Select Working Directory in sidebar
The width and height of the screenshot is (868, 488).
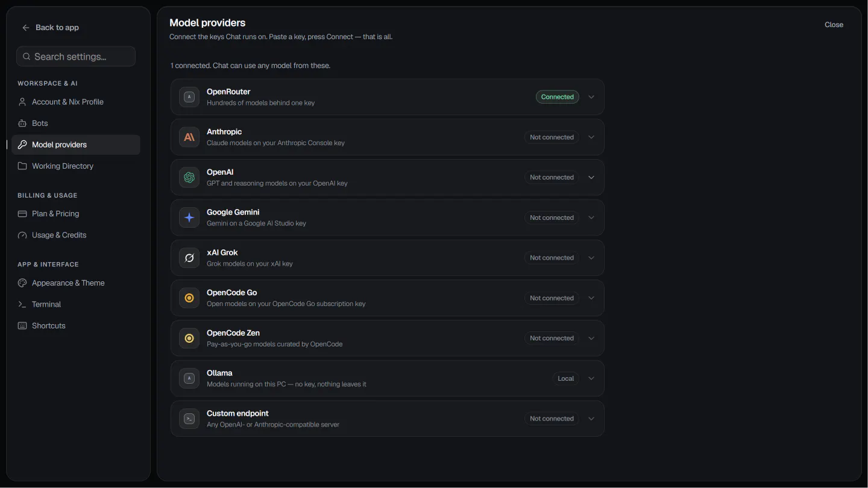[x=76, y=166]
